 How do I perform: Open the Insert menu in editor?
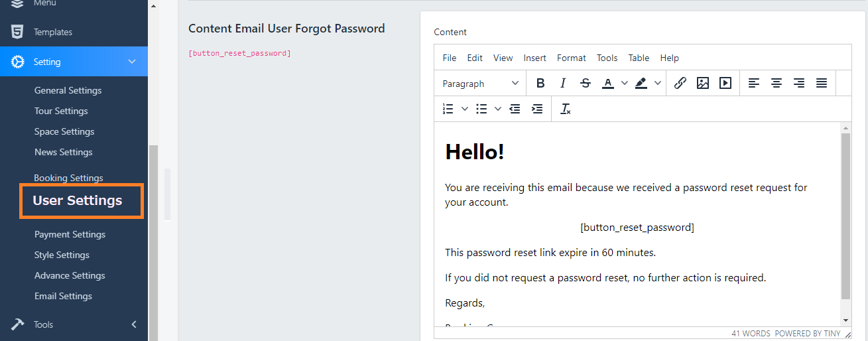point(534,58)
